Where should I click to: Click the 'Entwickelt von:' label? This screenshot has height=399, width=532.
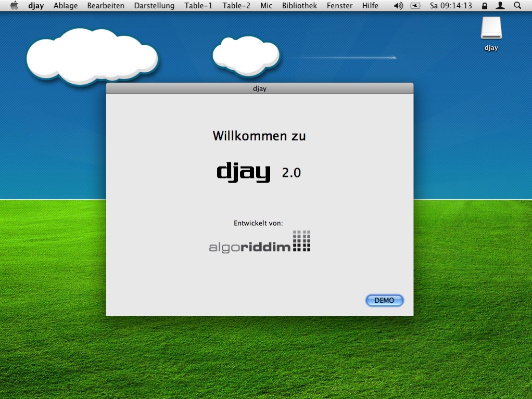[x=258, y=223]
